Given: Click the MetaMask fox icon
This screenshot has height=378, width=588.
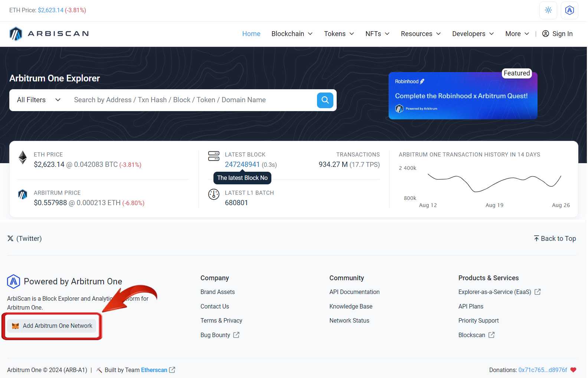Looking at the screenshot, I should (15, 326).
